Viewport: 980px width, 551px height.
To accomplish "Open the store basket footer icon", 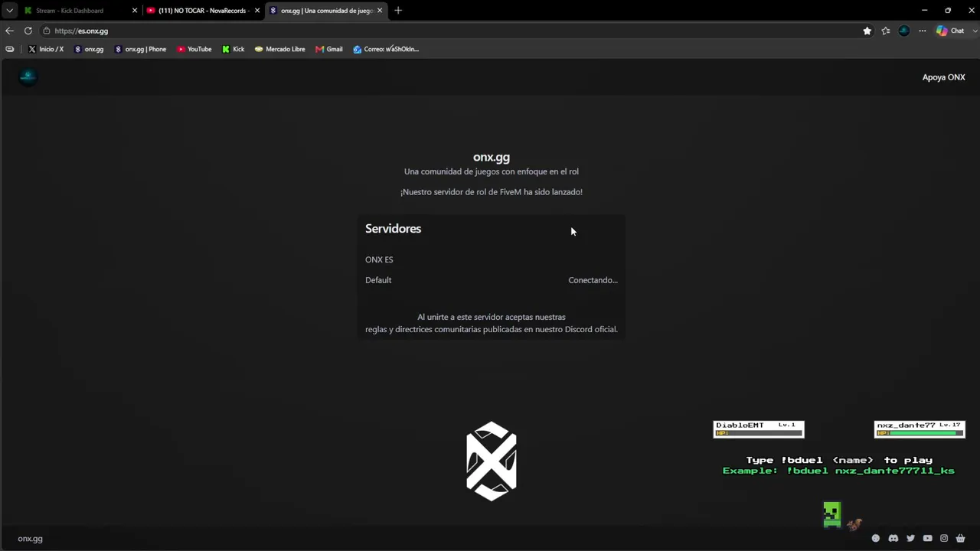I will [961, 539].
